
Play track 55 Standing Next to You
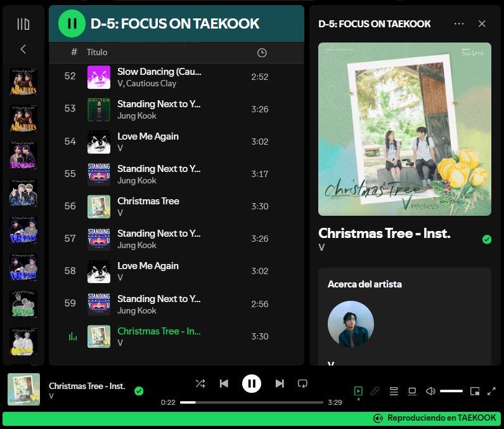pos(176,174)
